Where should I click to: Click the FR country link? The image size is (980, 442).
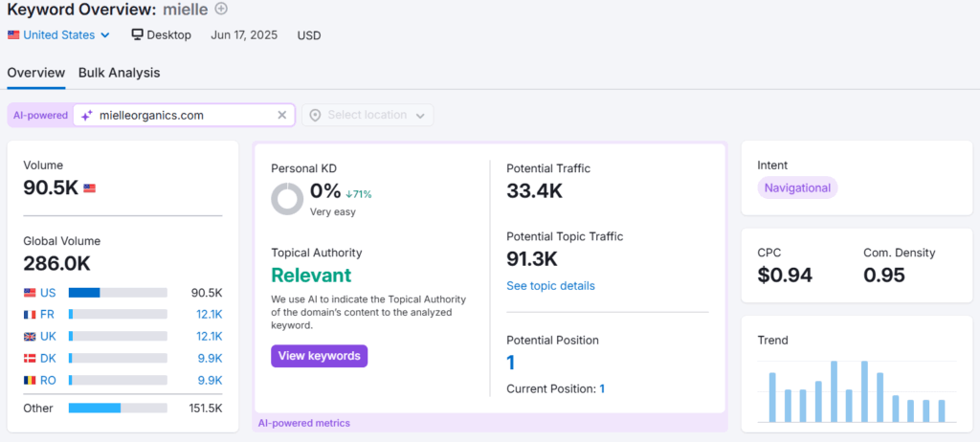(48, 315)
